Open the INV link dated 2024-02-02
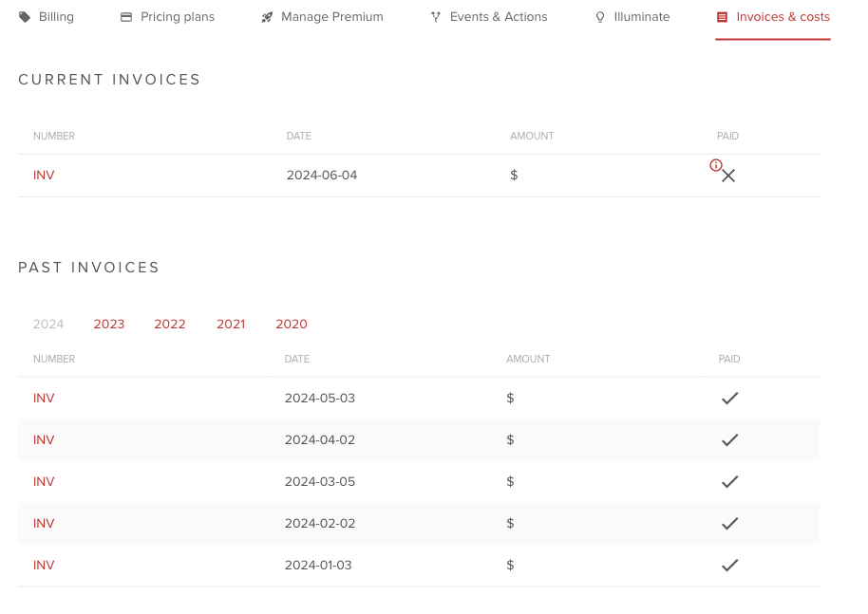 pyautogui.click(x=44, y=523)
